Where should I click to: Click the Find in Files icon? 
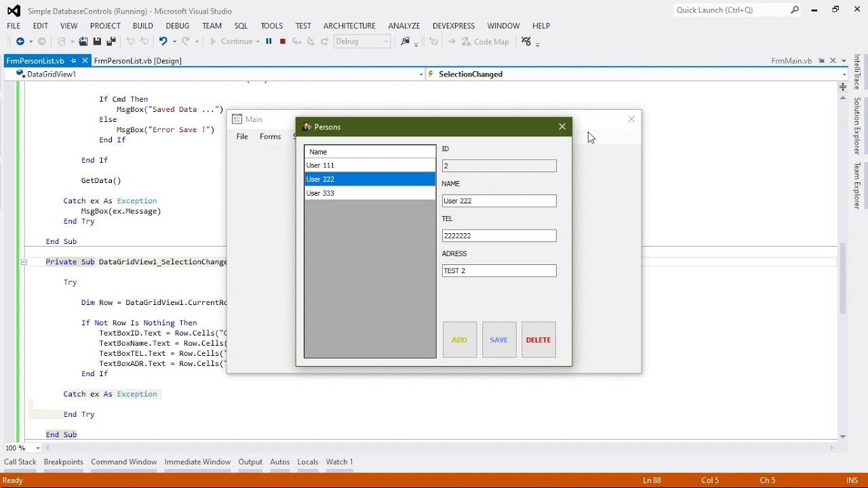point(405,41)
